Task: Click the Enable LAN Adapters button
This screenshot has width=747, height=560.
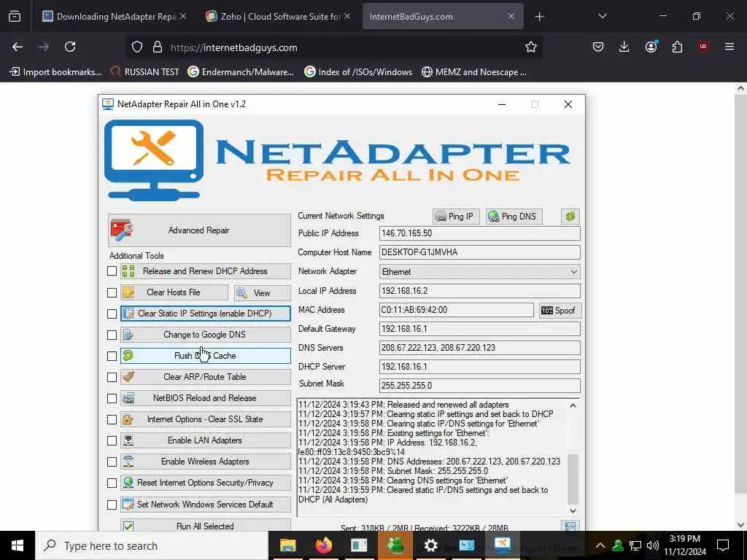Action: pos(205,440)
